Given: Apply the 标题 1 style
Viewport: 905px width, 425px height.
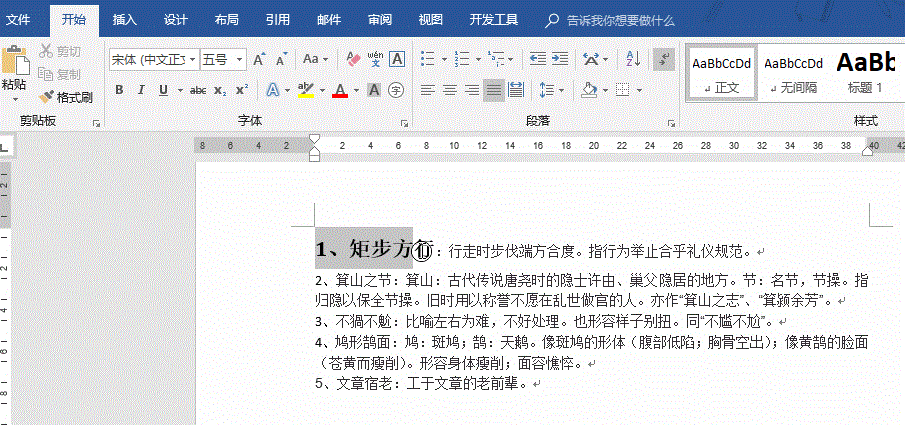Looking at the screenshot, I should point(866,73).
